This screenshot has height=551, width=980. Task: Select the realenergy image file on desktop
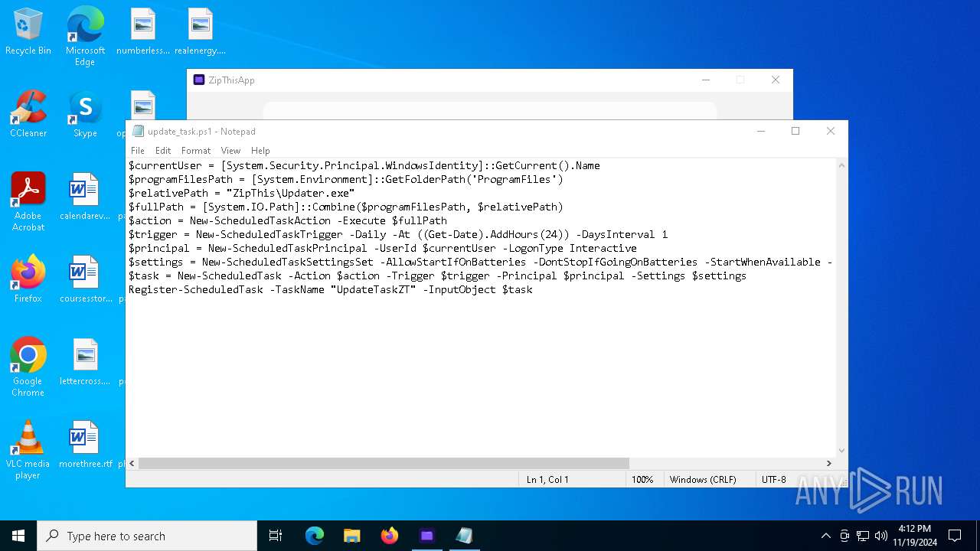pos(200,32)
